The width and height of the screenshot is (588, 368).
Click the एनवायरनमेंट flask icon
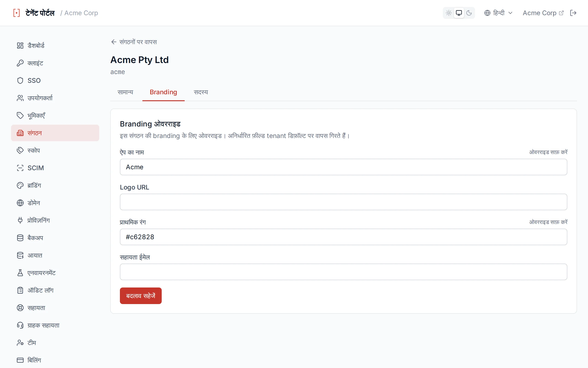pos(20,273)
